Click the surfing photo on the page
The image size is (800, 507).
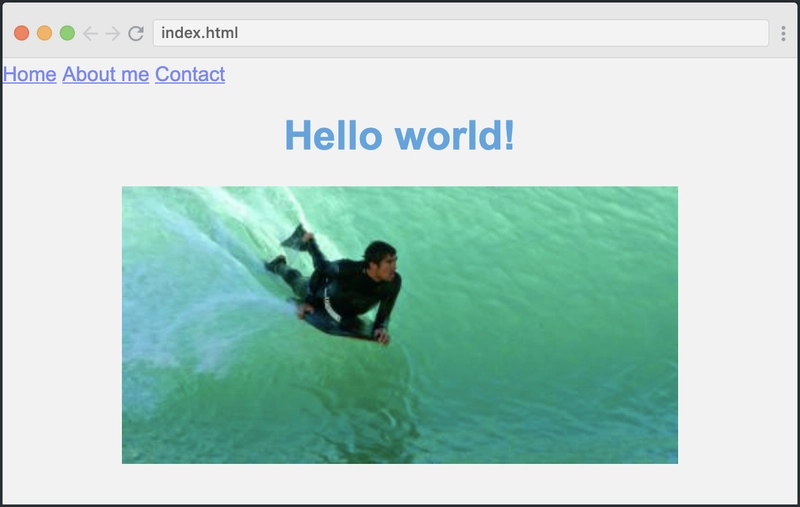(x=400, y=325)
